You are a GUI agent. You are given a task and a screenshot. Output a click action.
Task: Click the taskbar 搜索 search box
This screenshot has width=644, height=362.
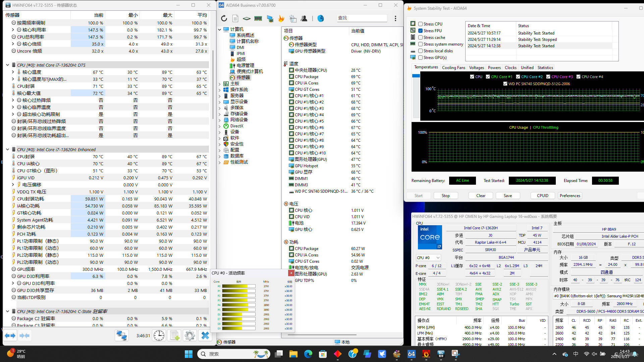pyautogui.click(x=234, y=354)
